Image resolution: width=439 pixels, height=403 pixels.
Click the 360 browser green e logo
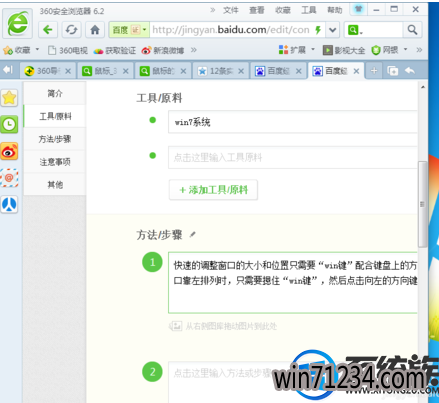coord(18,23)
